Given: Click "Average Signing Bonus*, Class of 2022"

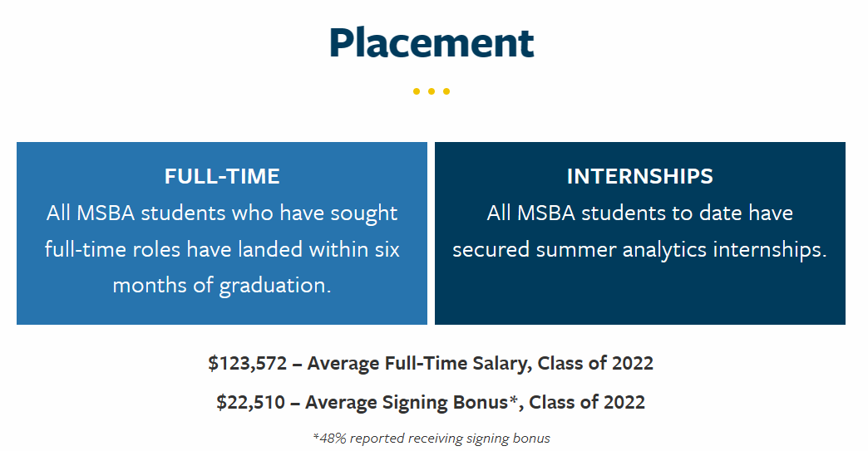Looking at the screenshot, I should coord(475,402).
